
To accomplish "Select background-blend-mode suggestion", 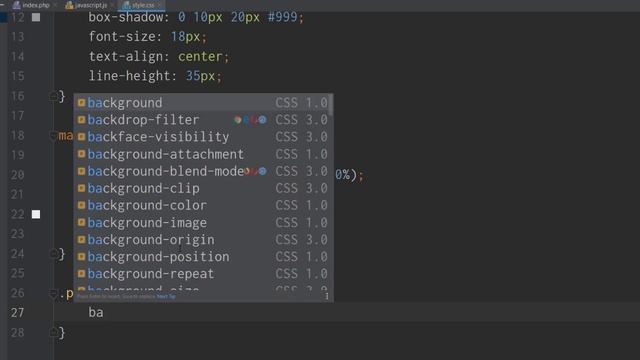I will point(202,171).
